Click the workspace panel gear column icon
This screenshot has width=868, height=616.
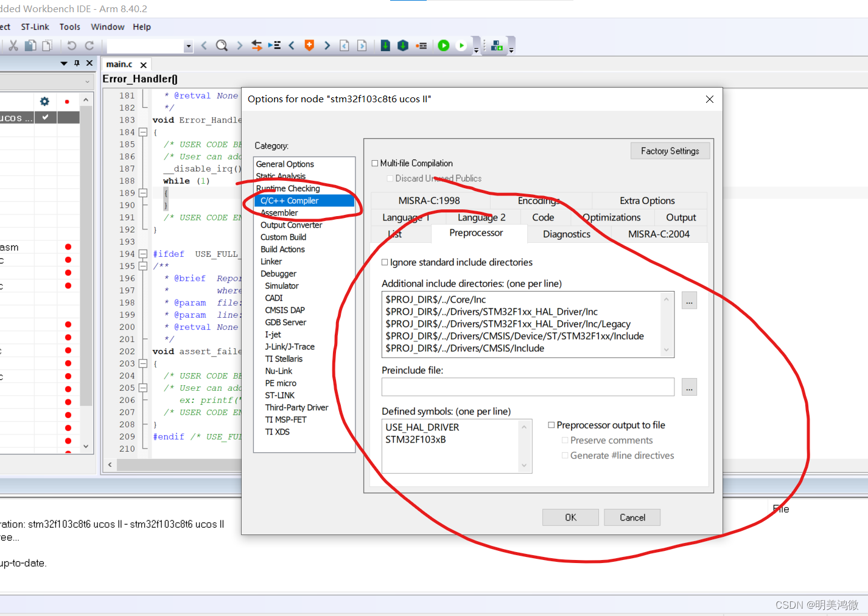[x=44, y=101]
